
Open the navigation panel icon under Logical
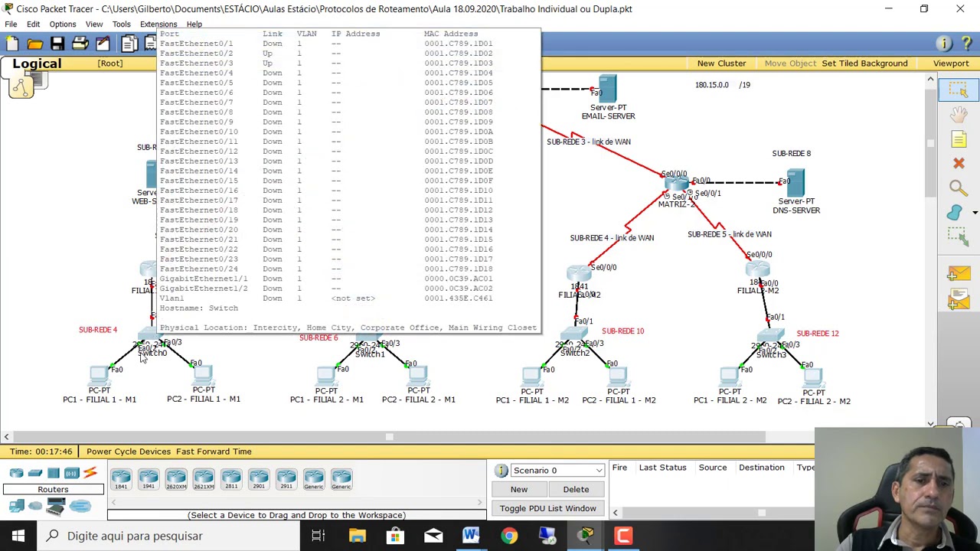coord(21,87)
